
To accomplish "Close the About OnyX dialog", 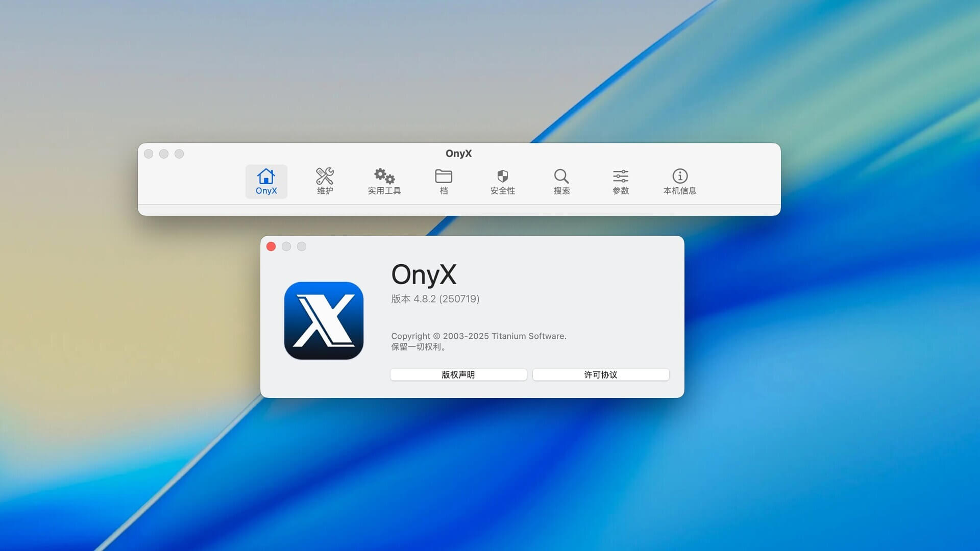I will pyautogui.click(x=271, y=246).
